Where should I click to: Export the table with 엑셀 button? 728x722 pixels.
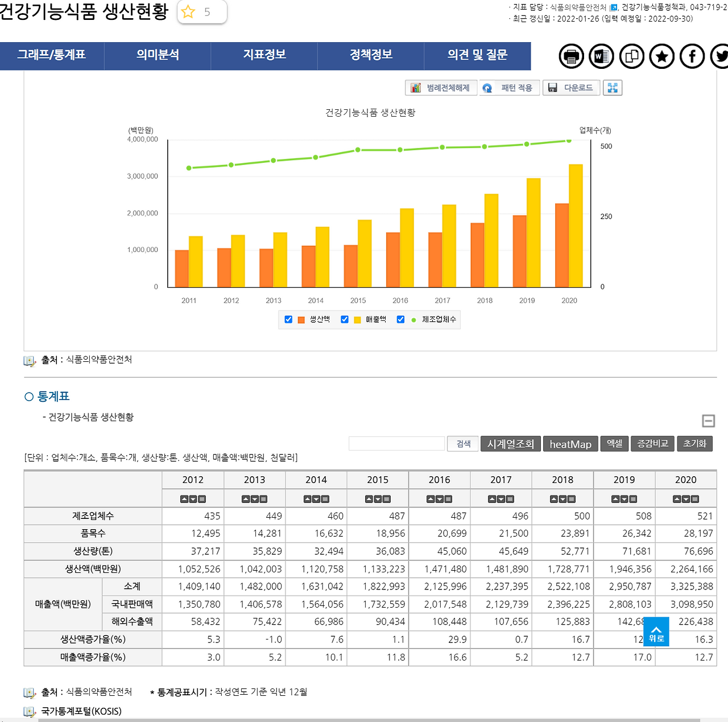[614, 444]
